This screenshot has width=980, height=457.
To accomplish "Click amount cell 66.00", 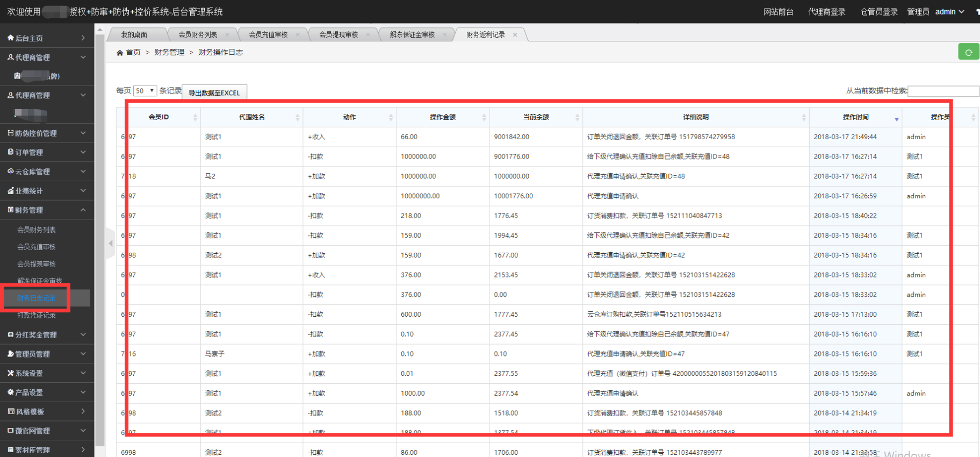I will pyautogui.click(x=443, y=137).
